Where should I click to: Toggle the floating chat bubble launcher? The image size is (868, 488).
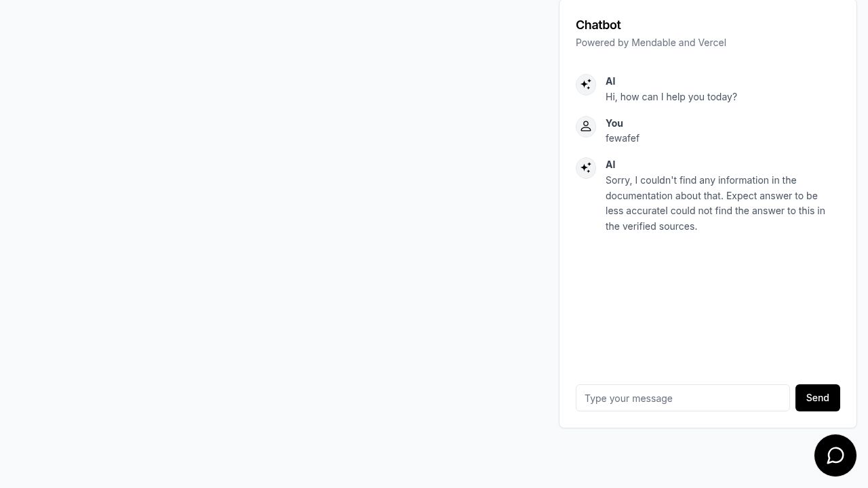tap(835, 455)
